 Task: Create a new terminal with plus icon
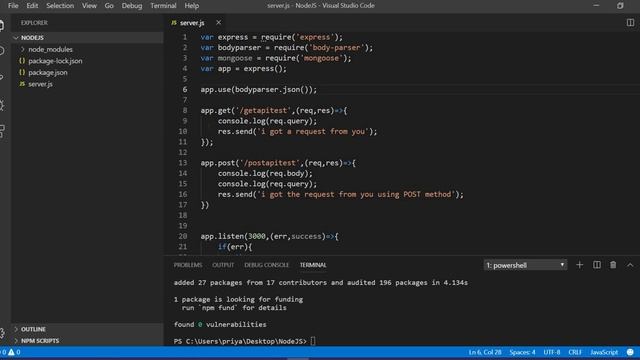pos(580,265)
